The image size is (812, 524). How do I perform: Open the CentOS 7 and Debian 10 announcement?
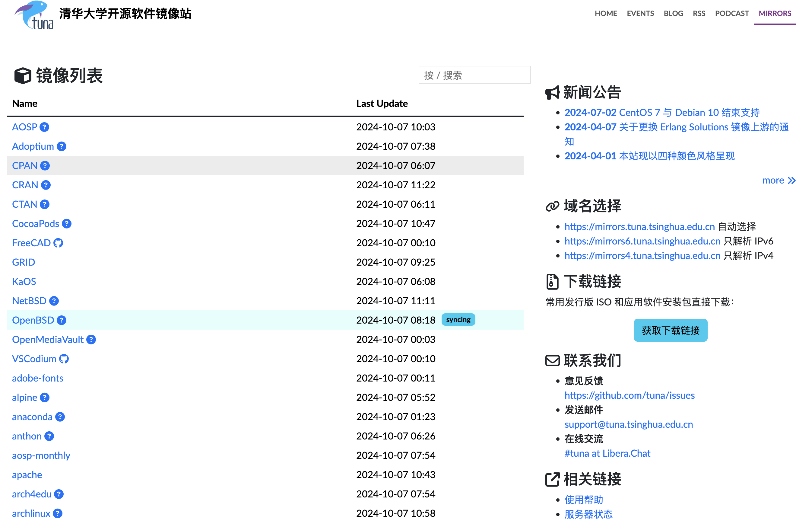click(x=662, y=112)
